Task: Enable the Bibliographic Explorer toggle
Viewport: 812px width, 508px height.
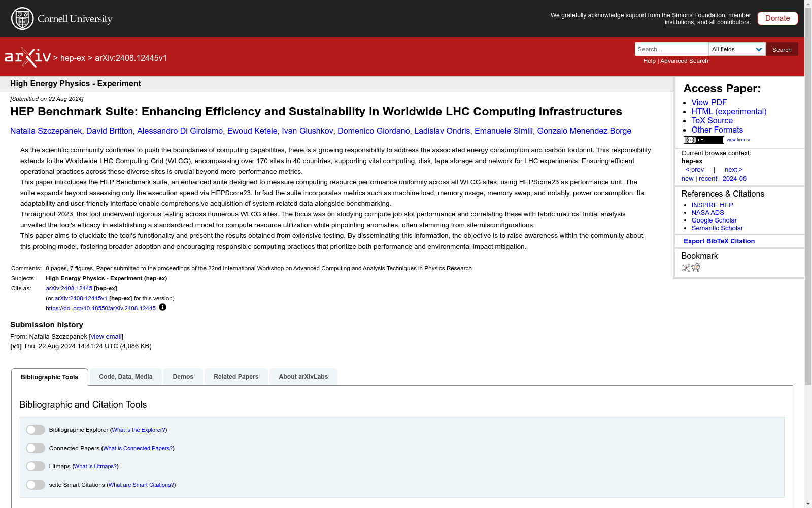Action: [36, 430]
